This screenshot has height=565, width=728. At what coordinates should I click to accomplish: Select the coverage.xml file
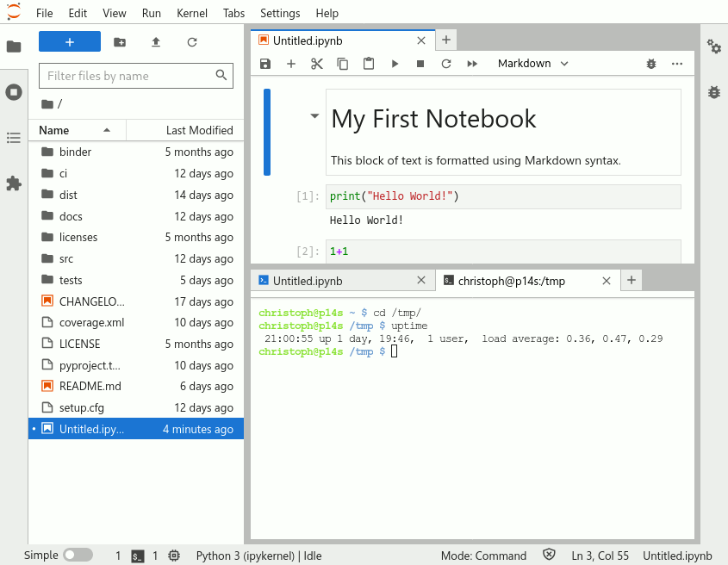136,323
